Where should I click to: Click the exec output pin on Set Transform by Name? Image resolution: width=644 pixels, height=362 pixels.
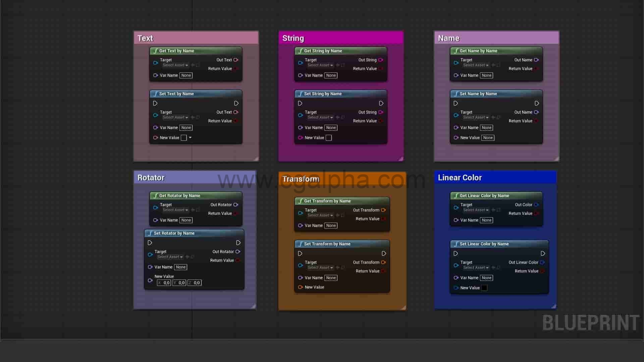[x=383, y=253]
